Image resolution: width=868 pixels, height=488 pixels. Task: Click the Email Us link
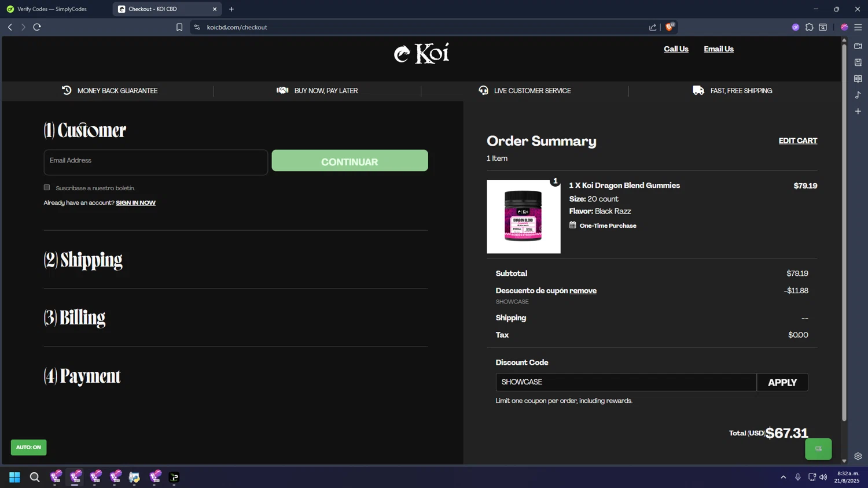pos(719,49)
